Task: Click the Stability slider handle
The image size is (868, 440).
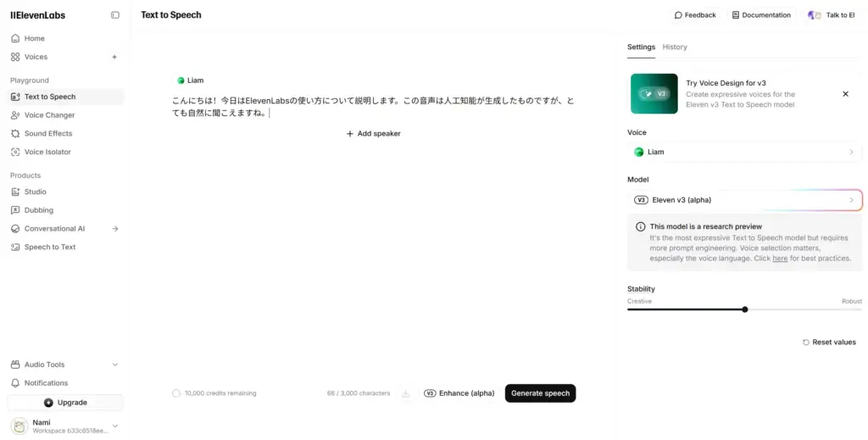Action: click(744, 309)
